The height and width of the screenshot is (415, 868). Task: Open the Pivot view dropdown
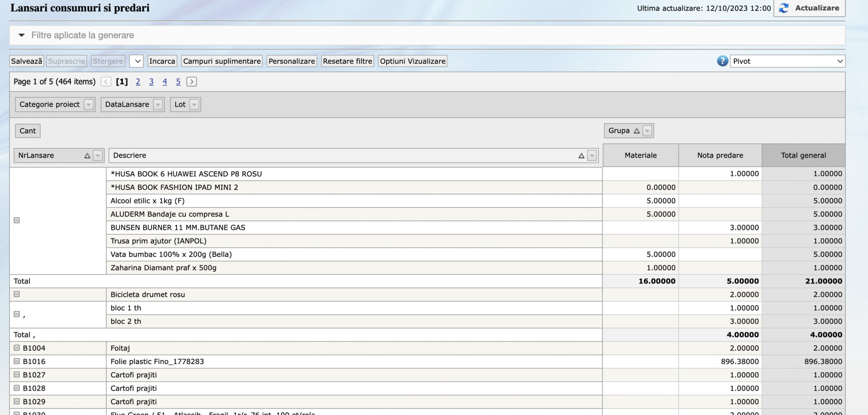[x=787, y=61]
